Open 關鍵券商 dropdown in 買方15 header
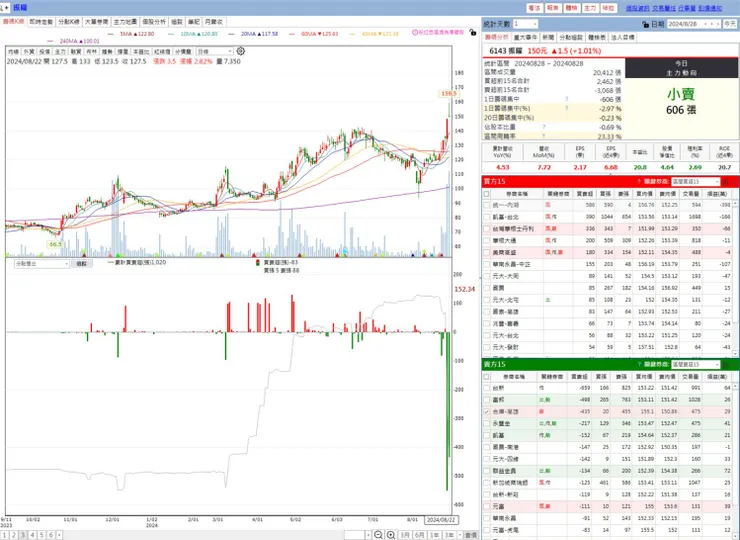Image resolution: width=740 pixels, height=540 pixels. click(696, 181)
